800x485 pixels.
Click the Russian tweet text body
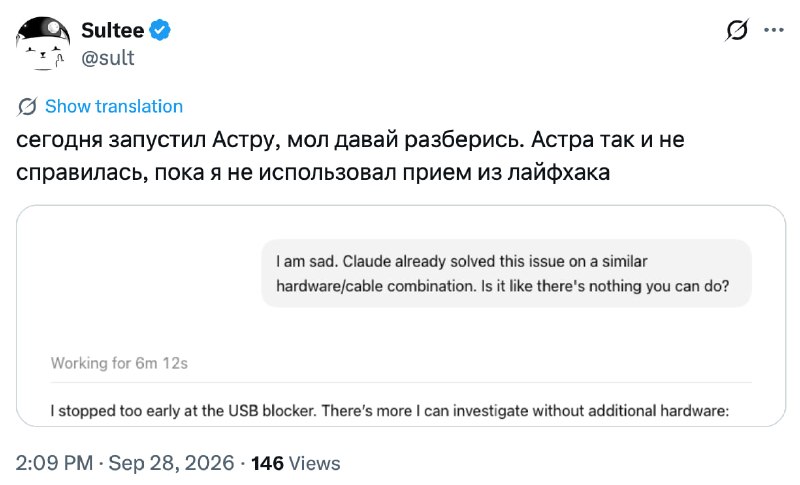point(350,156)
